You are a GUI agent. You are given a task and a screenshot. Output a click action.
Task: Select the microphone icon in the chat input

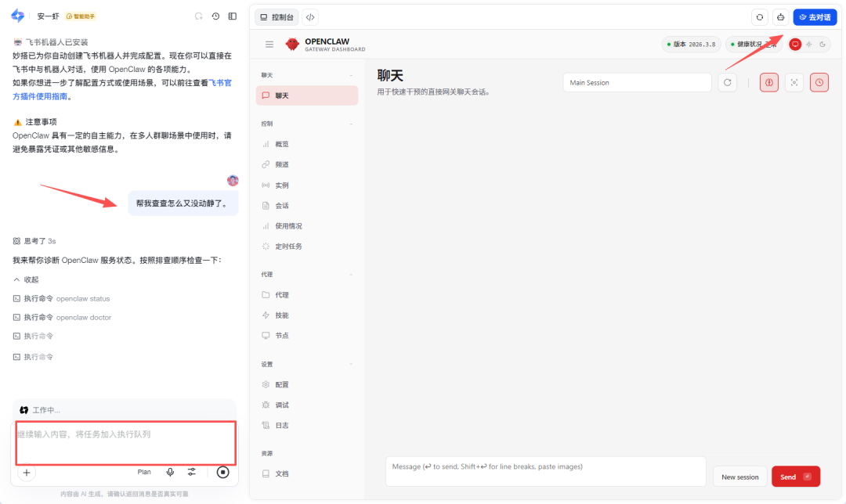pos(170,472)
